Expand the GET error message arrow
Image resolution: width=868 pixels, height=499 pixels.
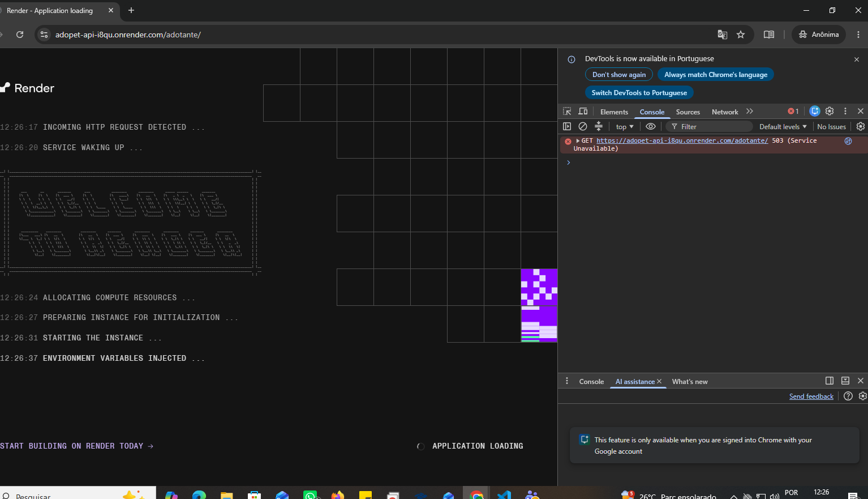[x=578, y=140]
